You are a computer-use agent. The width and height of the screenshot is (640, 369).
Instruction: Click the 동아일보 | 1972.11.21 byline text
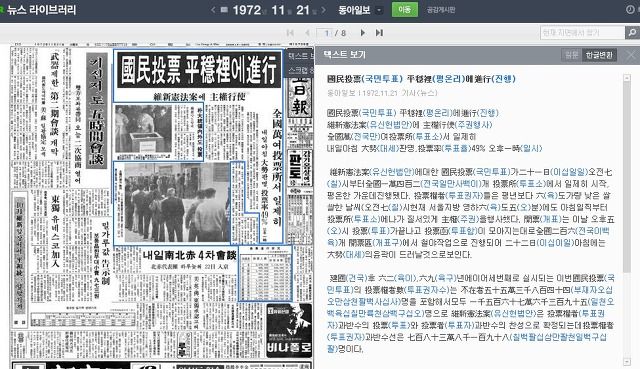point(382,93)
